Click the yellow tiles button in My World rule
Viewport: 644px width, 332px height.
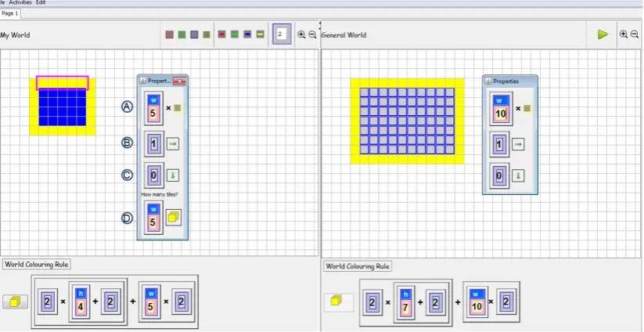15,302
